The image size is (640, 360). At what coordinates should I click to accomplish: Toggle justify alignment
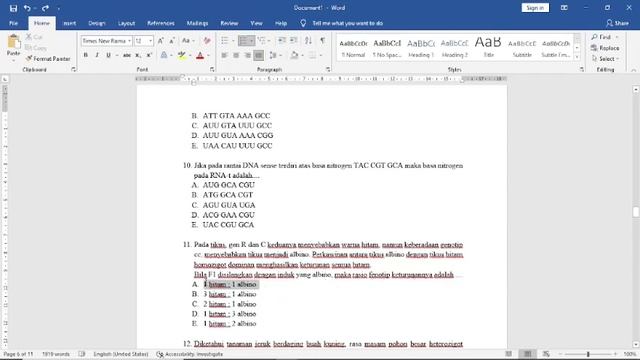click(x=258, y=55)
